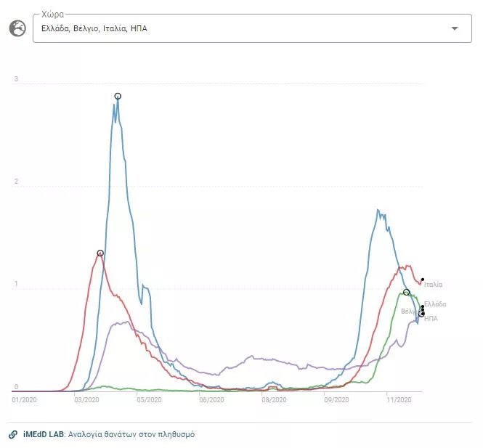This screenshot has height=448, width=483.
Task: Click the 11/2020 x-axis date label
Action: 399,399
